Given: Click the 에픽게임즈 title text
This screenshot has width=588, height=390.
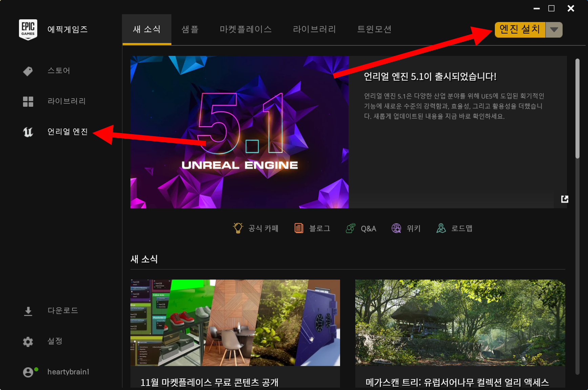Looking at the screenshot, I should tap(67, 29).
